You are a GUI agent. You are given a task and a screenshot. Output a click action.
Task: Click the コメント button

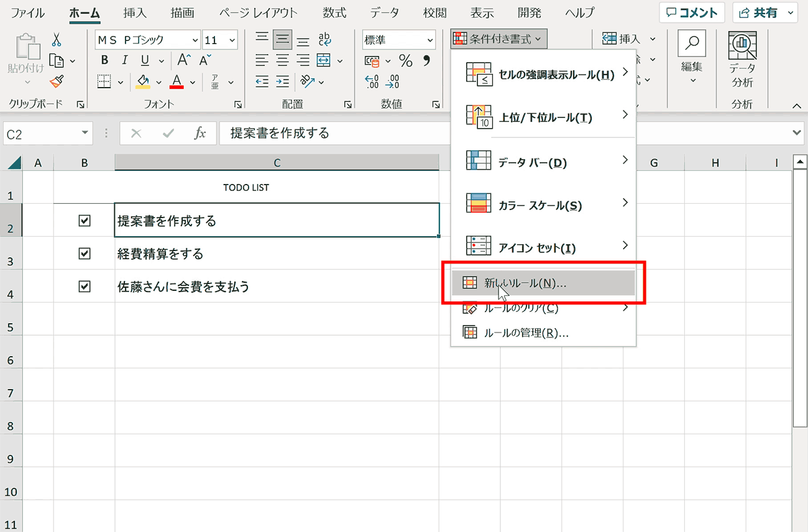pyautogui.click(x=692, y=12)
